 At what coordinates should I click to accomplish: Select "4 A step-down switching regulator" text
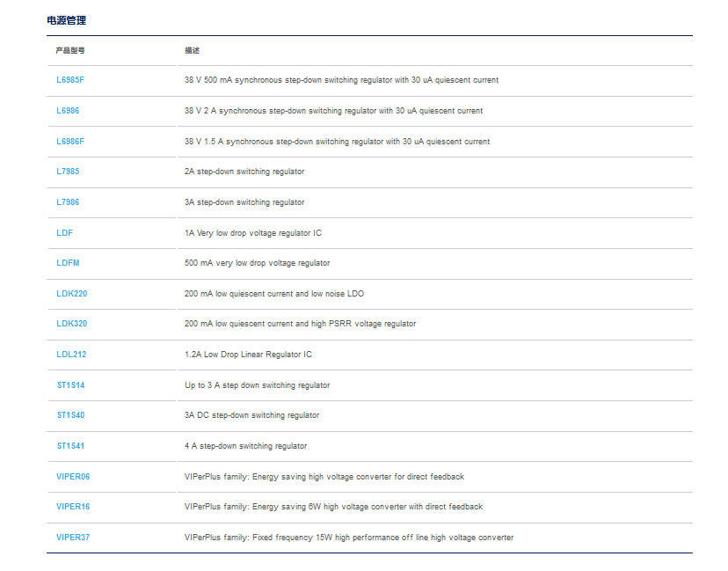(246, 446)
